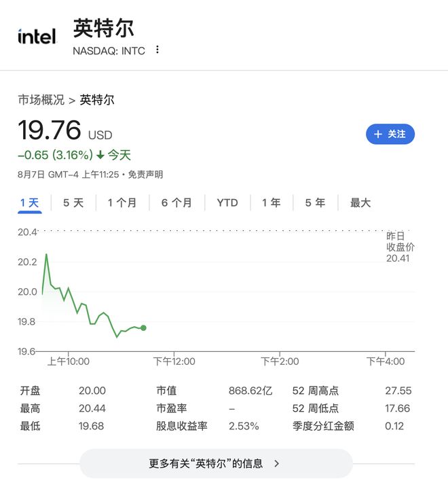Switch to the 1 个月 tab
The width and height of the screenshot is (448, 479).
[x=122, y=202]
